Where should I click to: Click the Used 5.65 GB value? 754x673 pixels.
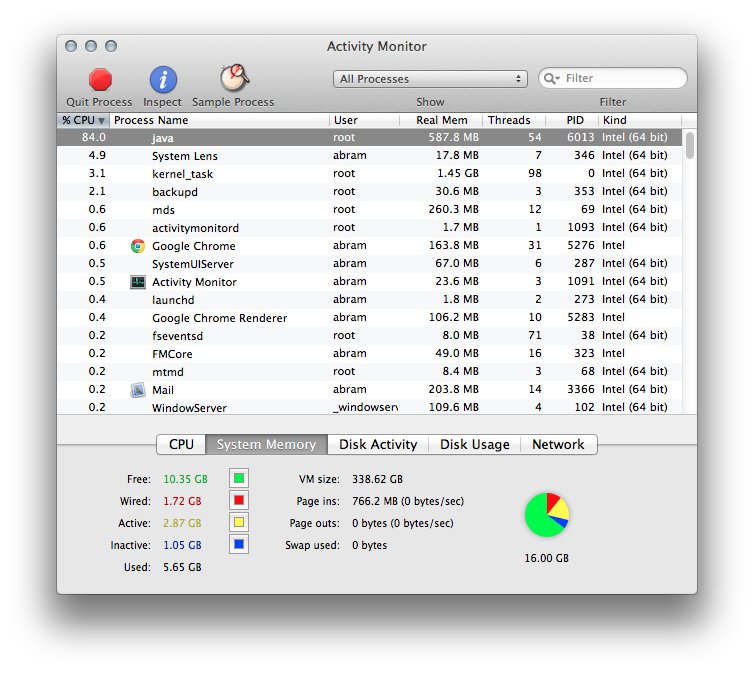(x=182, y=567)
